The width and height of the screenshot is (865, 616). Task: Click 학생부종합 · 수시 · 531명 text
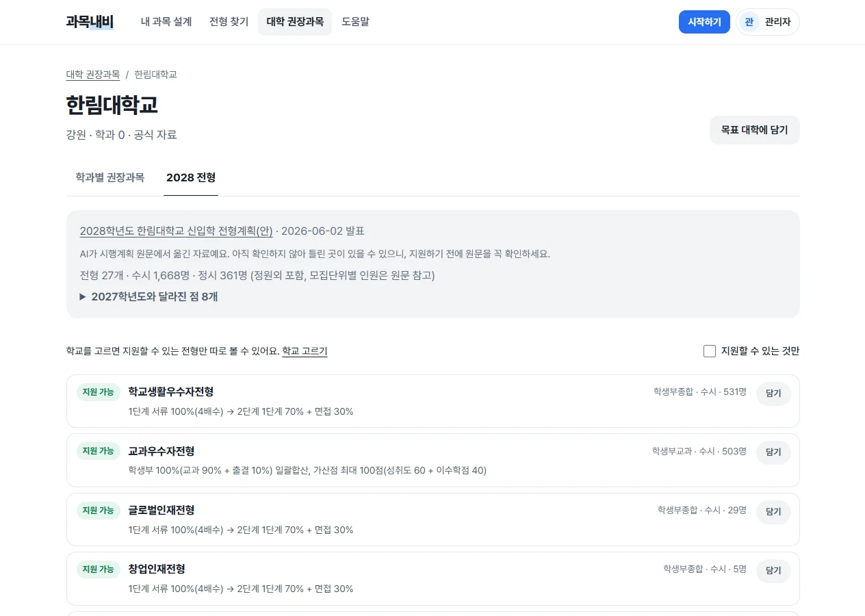(x=700, y=392)
